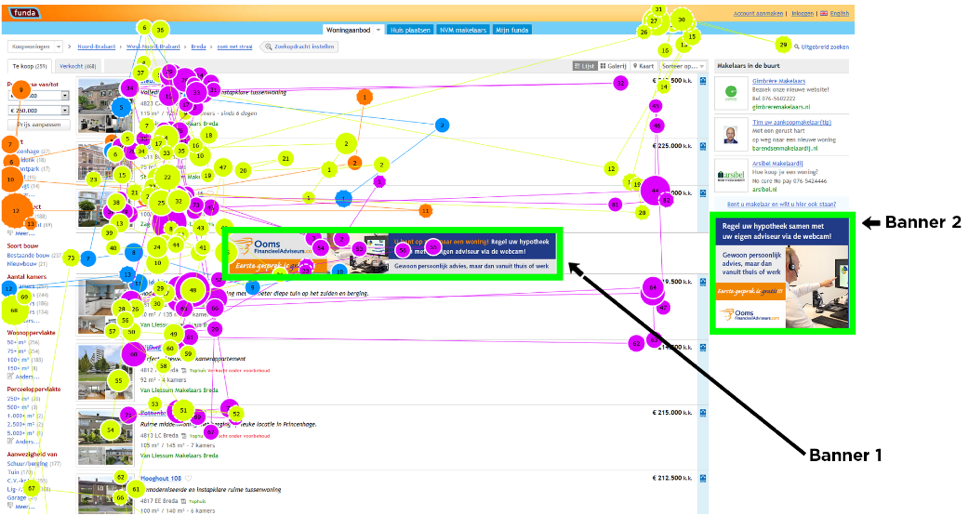Select the Lijst view mode
The image size is (969, 516).
click(x=585, y=66)
